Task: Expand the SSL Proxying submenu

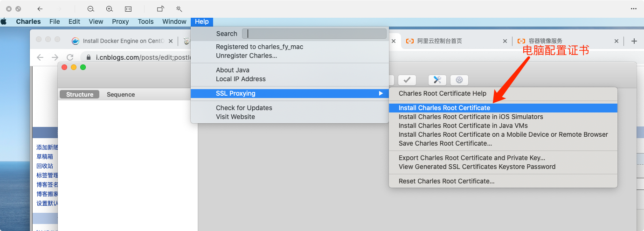Action: click(290, 93)
